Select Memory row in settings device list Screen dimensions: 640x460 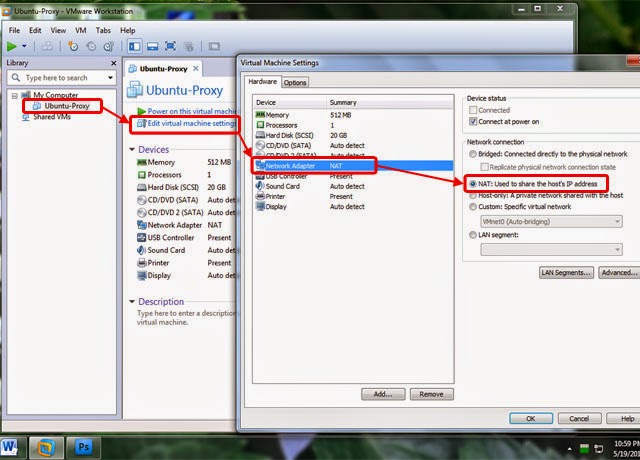point(353,115)
